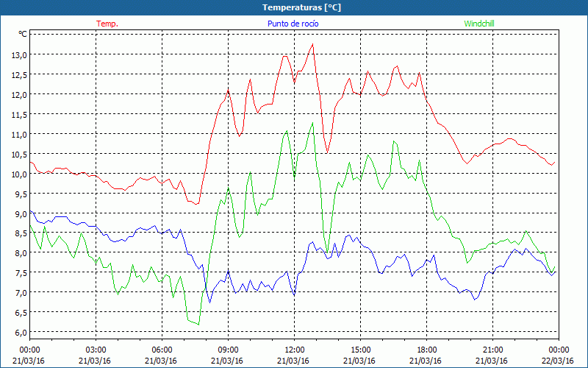
Task: Click the 18:00 time axis label
Action: point(426,350)
